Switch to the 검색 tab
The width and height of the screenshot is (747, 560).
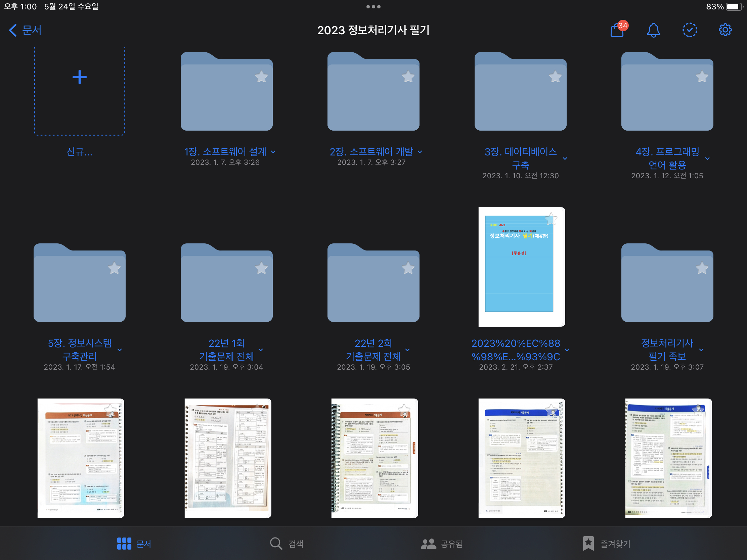click(287, 544)
